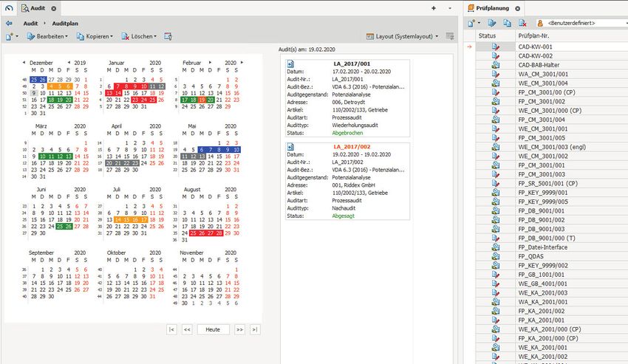Open the Bearbeiten dropdown menu

[x=47, y=36]
